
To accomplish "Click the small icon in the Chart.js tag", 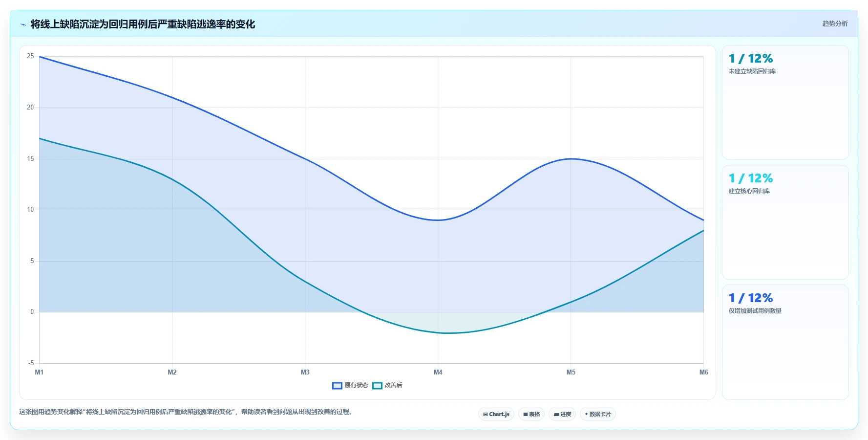I will pos(485,414).
